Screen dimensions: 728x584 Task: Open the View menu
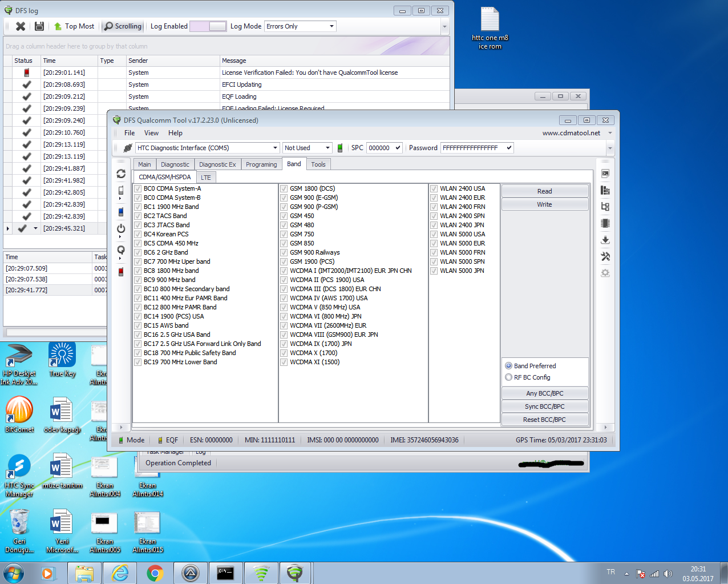[x=152, y=133]
